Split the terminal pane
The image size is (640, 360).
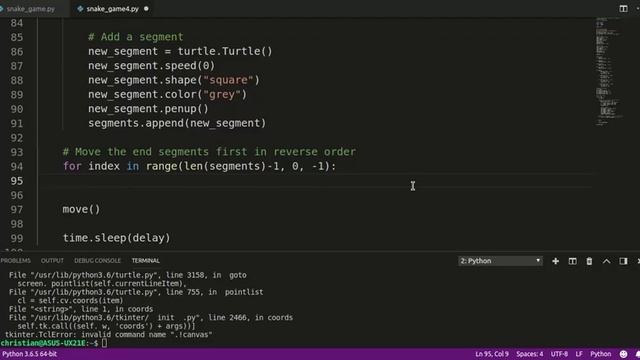573,261
